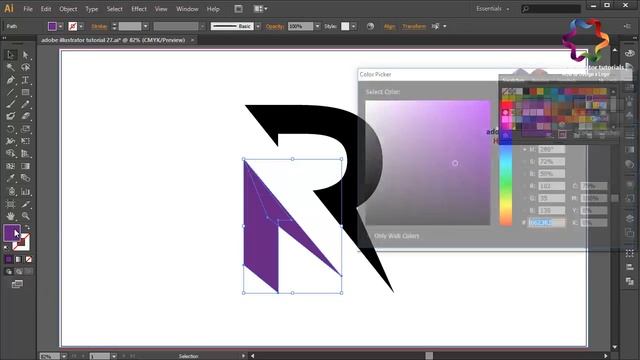This screenshot has width=640, height=360.
Task: Open the zoom level dropdown in status bar
Action: (x=64, y=356)
